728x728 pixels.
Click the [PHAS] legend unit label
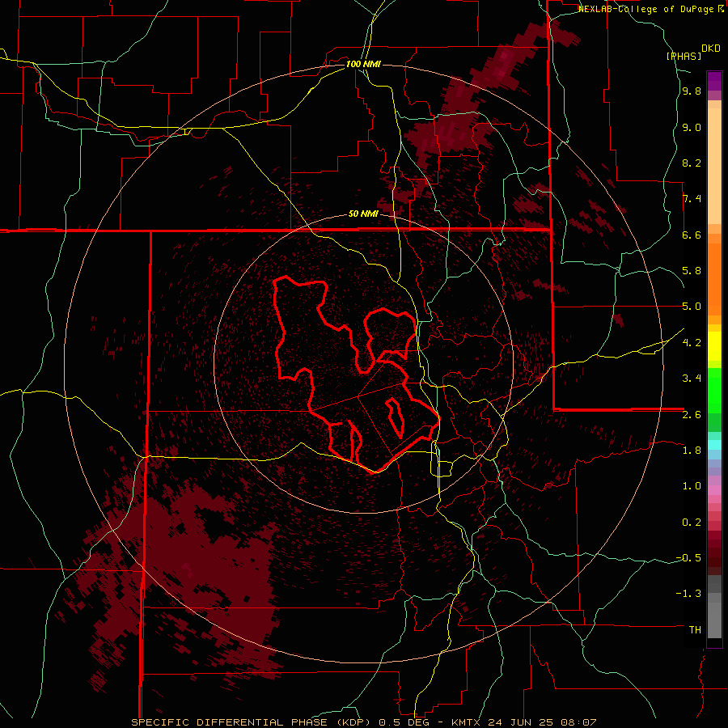tap(684, 56)
